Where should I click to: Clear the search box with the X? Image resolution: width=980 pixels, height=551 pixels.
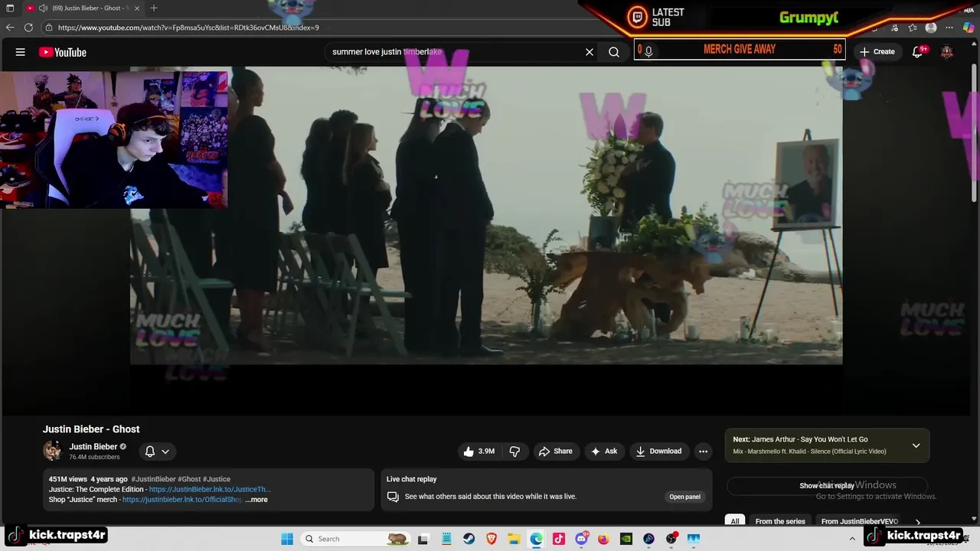(x=590, y=52)
